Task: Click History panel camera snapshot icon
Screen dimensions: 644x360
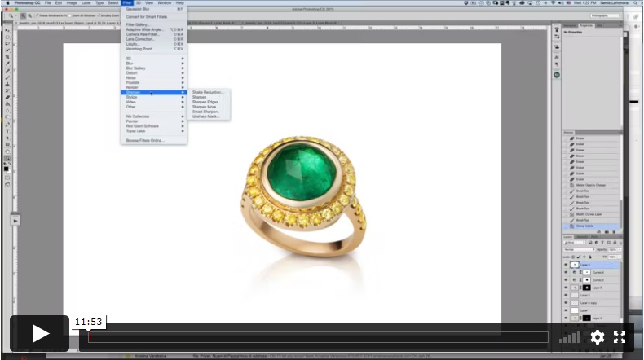Action: point(607,232)
